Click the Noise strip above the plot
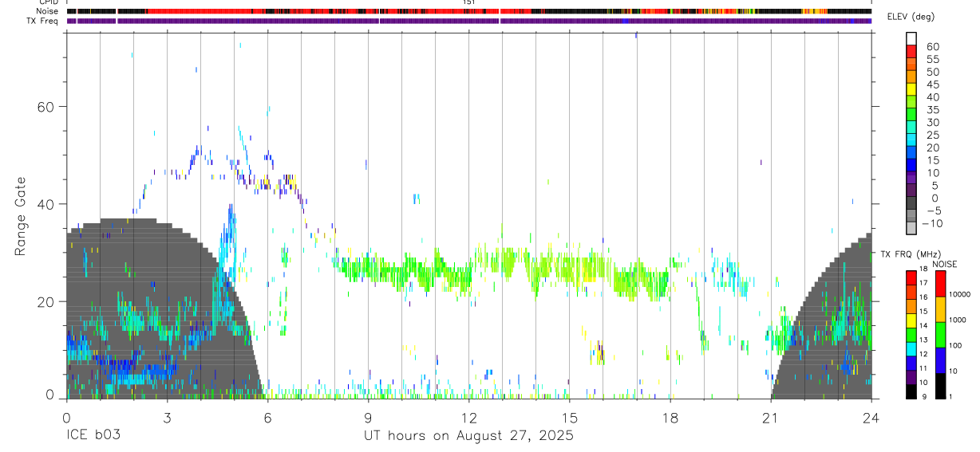 pos(468,11)
